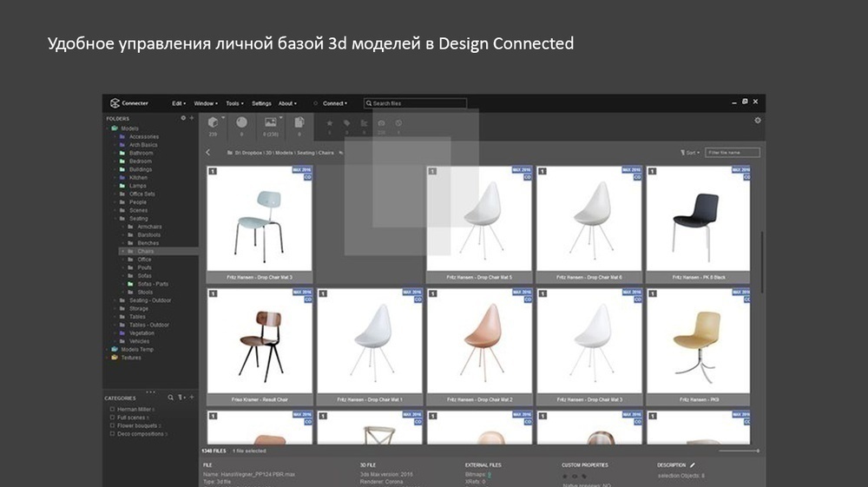Click the rightmost circular filter icon in the toolbar
Screen dimensions: 868x487
click(398, 123)
